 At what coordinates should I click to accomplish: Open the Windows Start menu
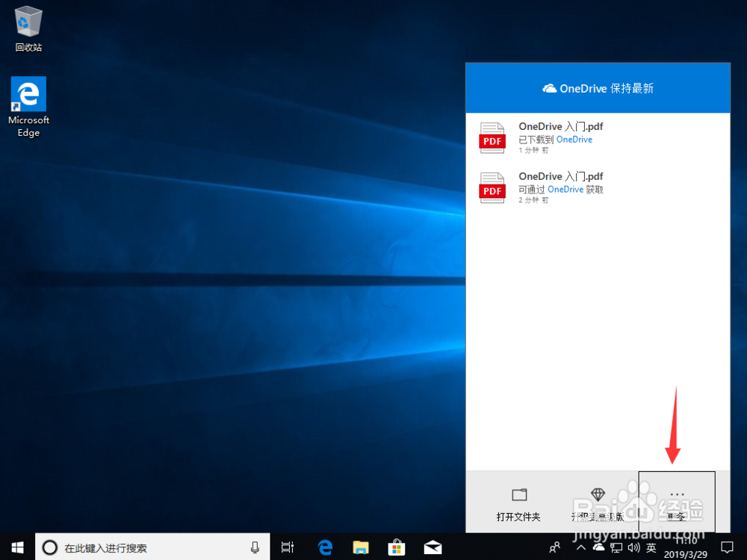tap(17, 547)
